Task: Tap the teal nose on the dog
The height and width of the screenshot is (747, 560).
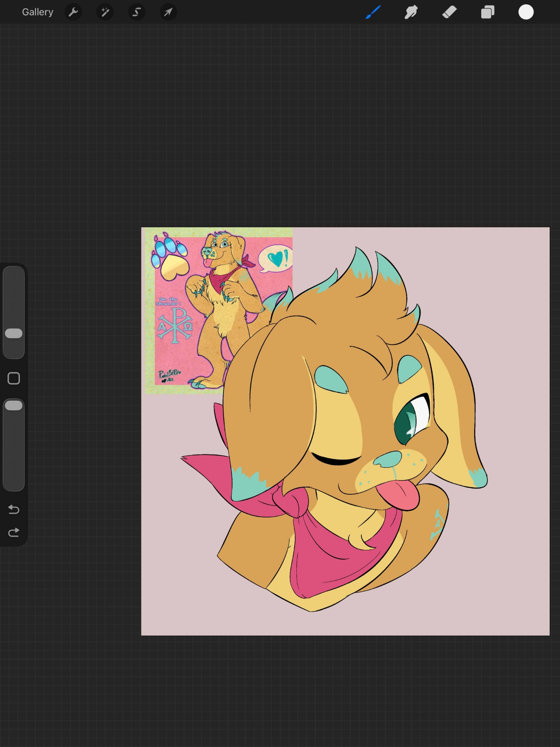Action: pyautogui.click(x=389, y=459)
